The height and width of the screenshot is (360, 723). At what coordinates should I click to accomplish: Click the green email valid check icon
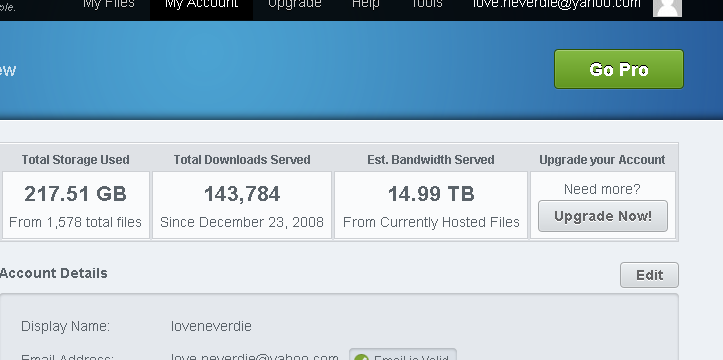362,357
